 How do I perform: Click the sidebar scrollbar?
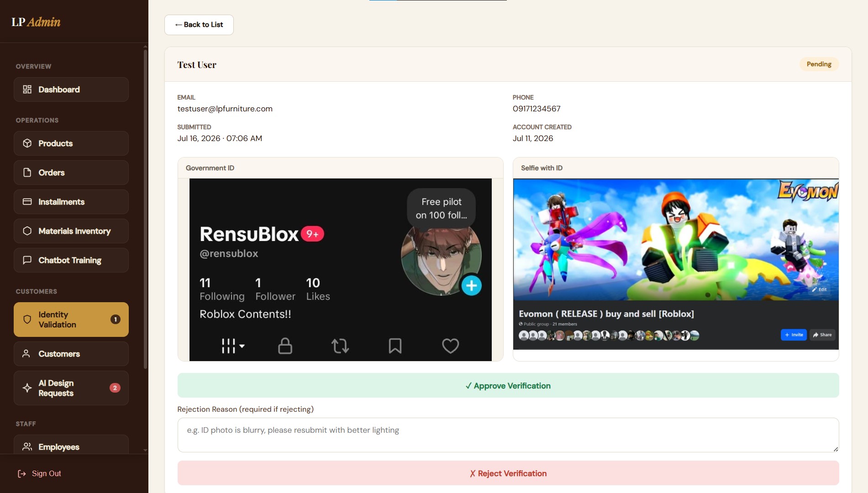pyautogui.click(x=145, y=209)
